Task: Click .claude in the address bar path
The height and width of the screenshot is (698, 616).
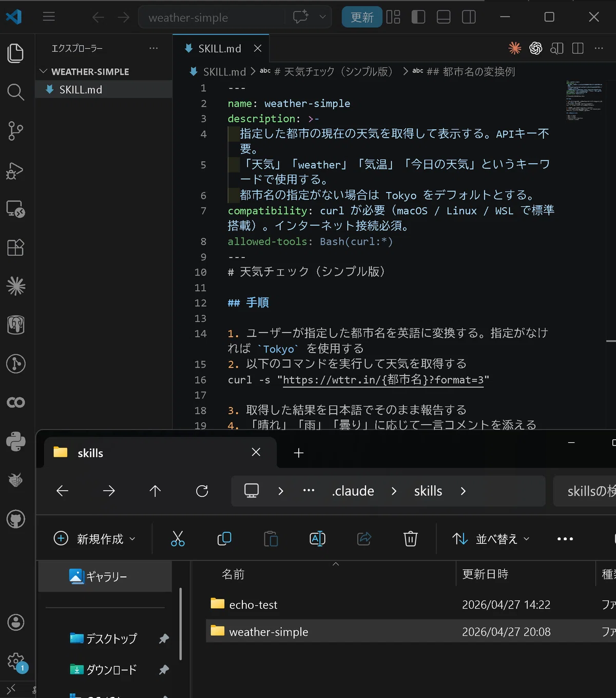Action: coord(353,491)
